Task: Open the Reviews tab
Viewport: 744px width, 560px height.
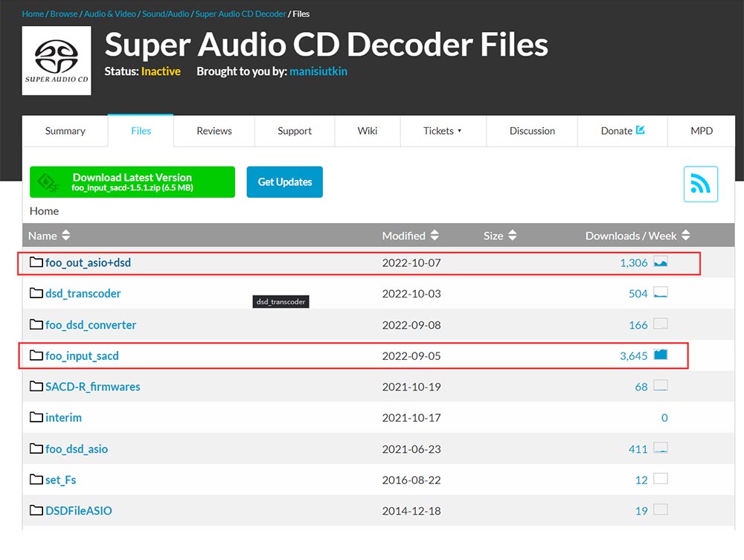Action: tap(214, 131)
